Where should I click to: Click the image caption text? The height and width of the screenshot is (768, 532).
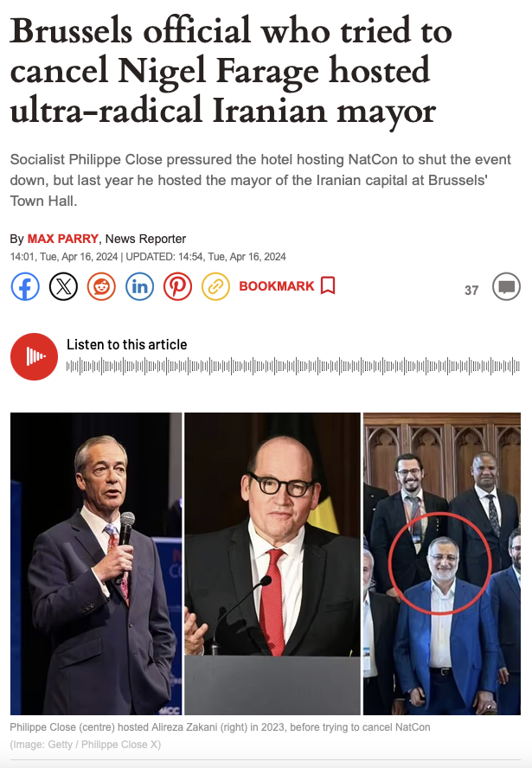tap(220, 726)
